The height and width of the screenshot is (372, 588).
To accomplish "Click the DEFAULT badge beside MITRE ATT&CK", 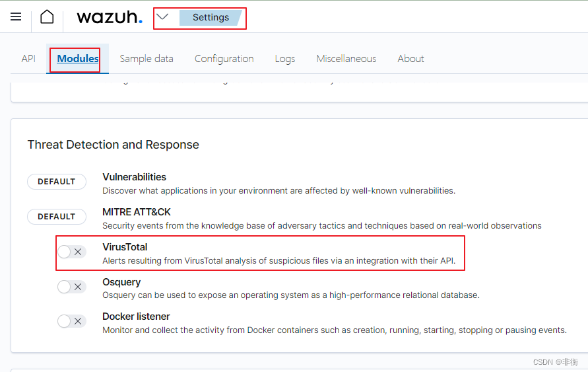I will (x=57, y=217).
